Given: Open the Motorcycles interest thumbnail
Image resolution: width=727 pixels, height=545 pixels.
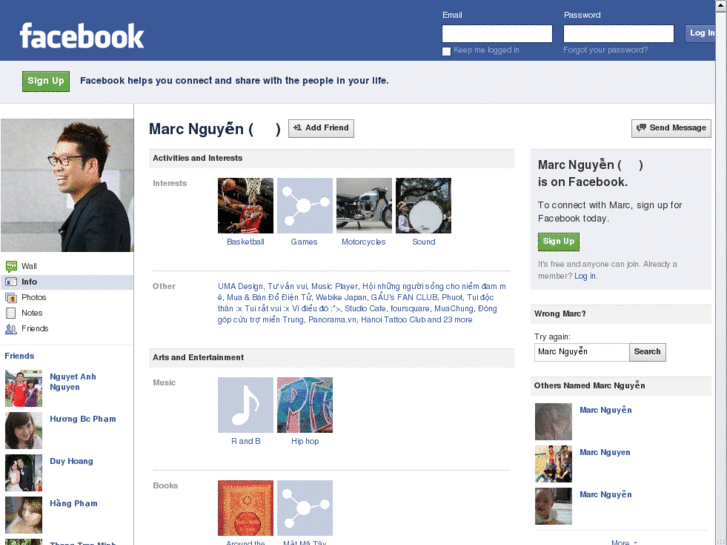Looking at the screenshot, I should pos(364,205).
